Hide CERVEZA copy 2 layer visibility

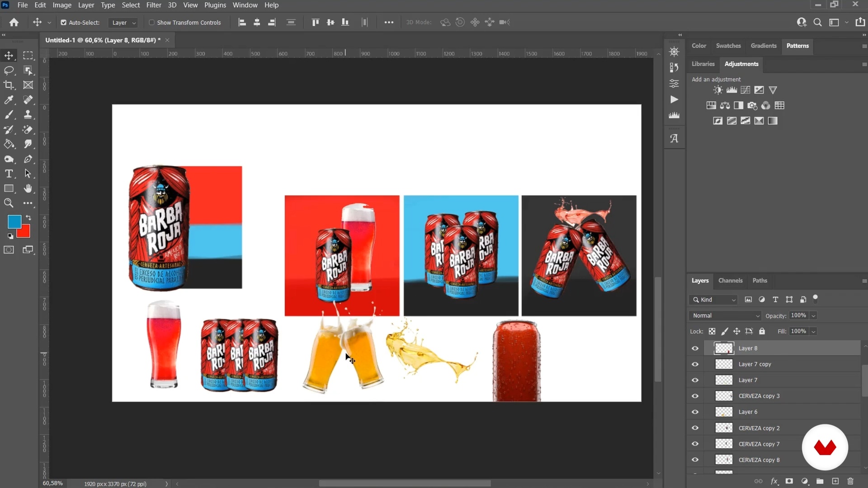[695, 428]
